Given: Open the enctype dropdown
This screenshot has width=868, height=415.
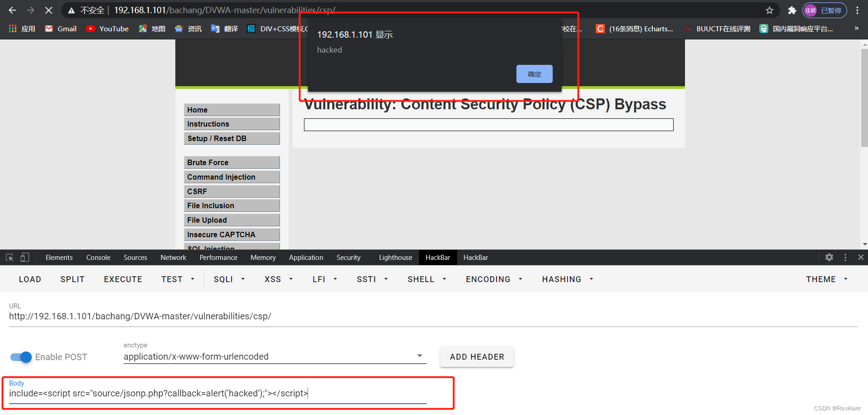Looking at the screenshot, I should [420, 356].
